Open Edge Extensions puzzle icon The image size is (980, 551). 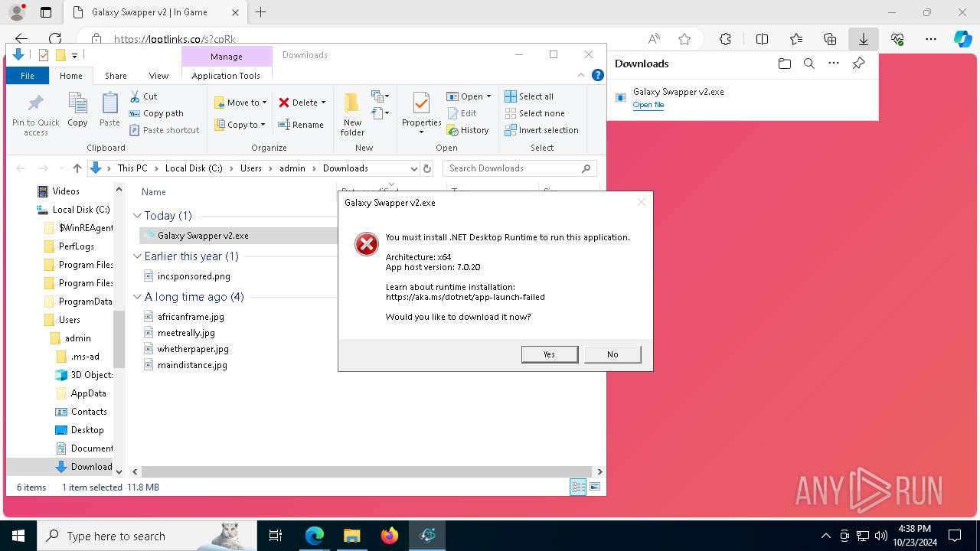coord(725,39)
